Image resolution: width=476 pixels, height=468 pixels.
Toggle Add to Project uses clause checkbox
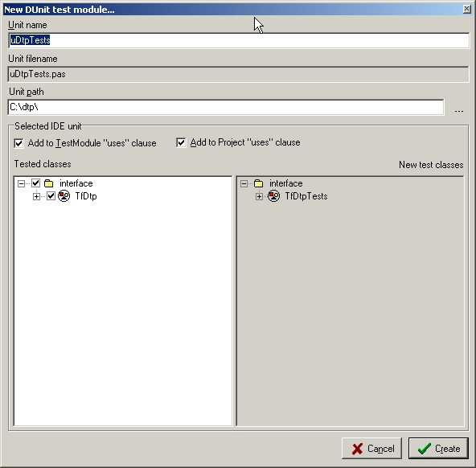click(x=181, y=142)
